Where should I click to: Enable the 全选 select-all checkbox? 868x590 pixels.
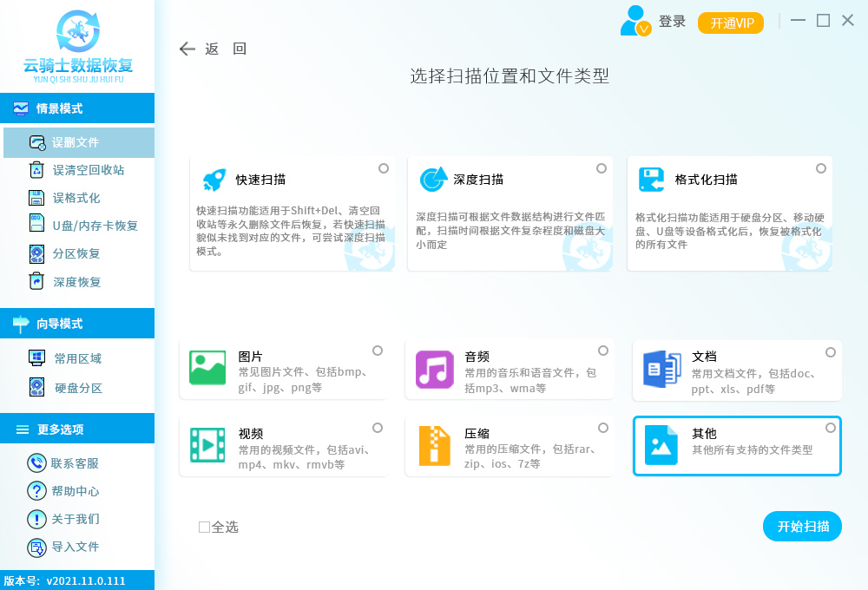coord(205,527)
